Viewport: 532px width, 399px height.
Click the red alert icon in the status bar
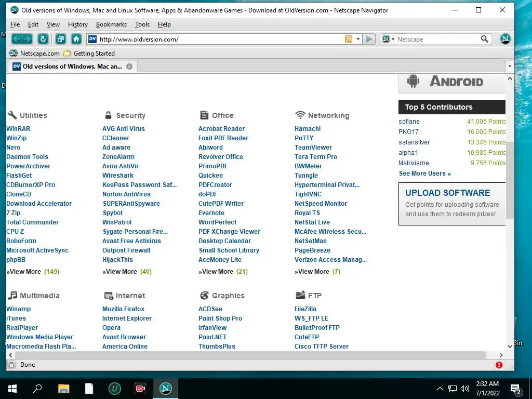(499, 365)
